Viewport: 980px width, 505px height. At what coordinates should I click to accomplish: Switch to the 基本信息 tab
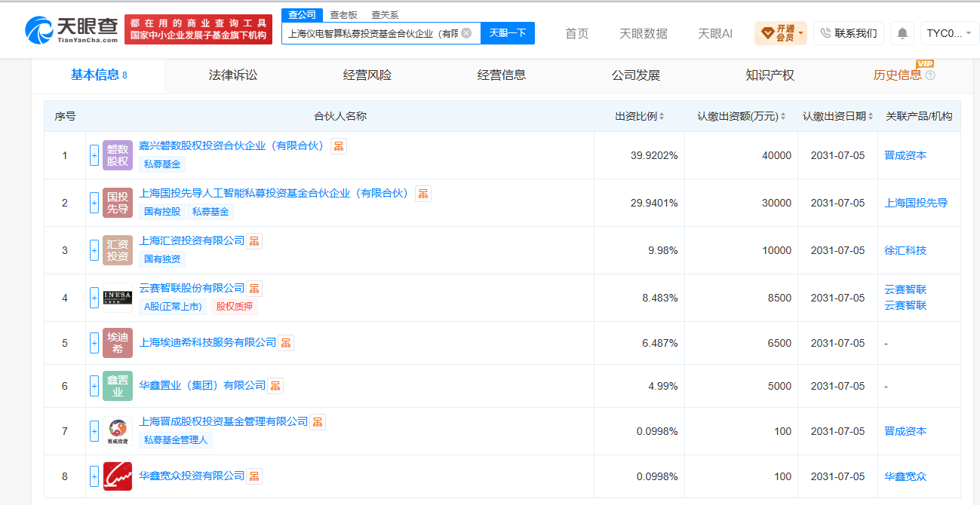pyautogui.click(x=99, y=75)
